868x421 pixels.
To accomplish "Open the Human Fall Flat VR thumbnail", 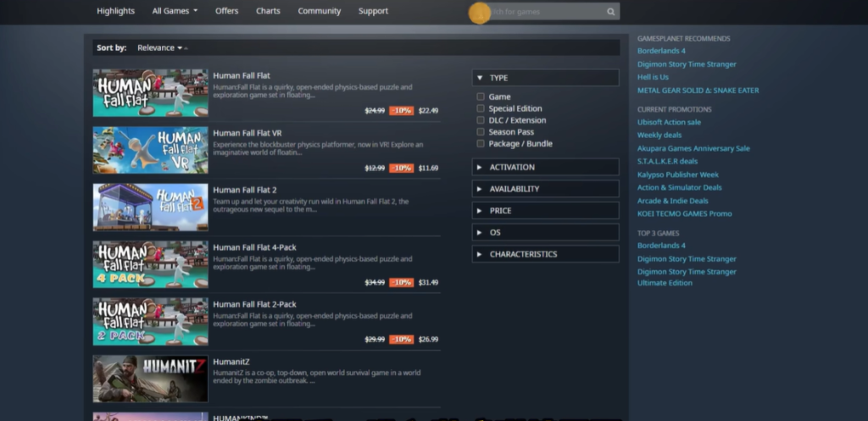I will click(150, 150).
